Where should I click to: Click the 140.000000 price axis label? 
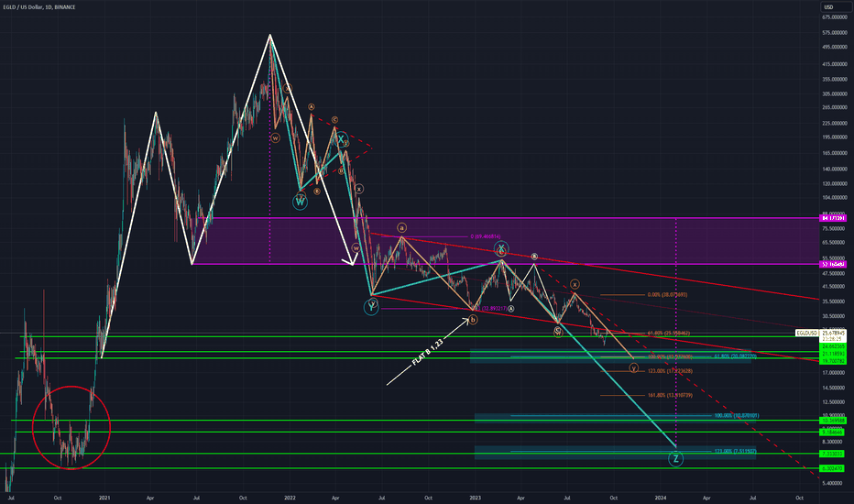(x=835, y=170)
